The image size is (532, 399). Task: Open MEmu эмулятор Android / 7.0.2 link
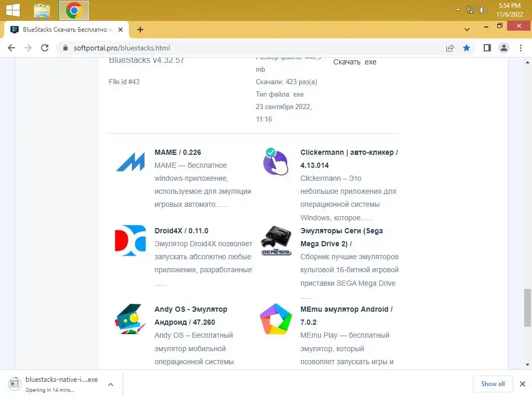(x=347, y=316)
